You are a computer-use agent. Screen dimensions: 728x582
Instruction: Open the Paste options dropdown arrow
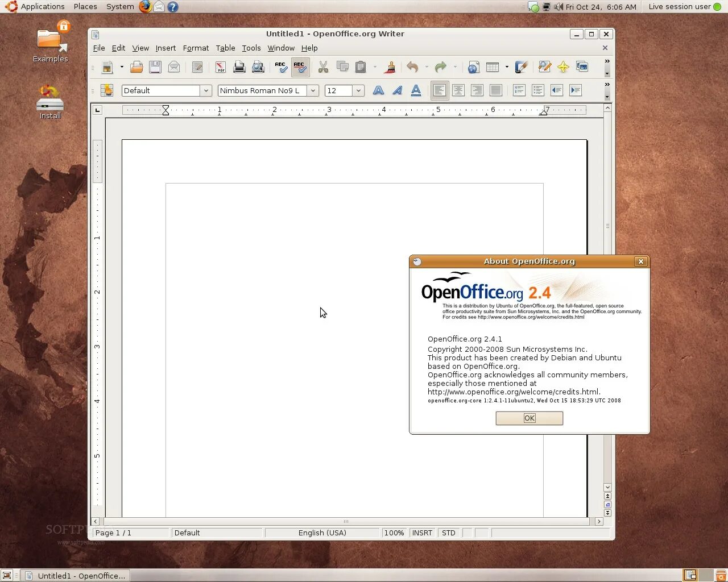pos(375,67)
